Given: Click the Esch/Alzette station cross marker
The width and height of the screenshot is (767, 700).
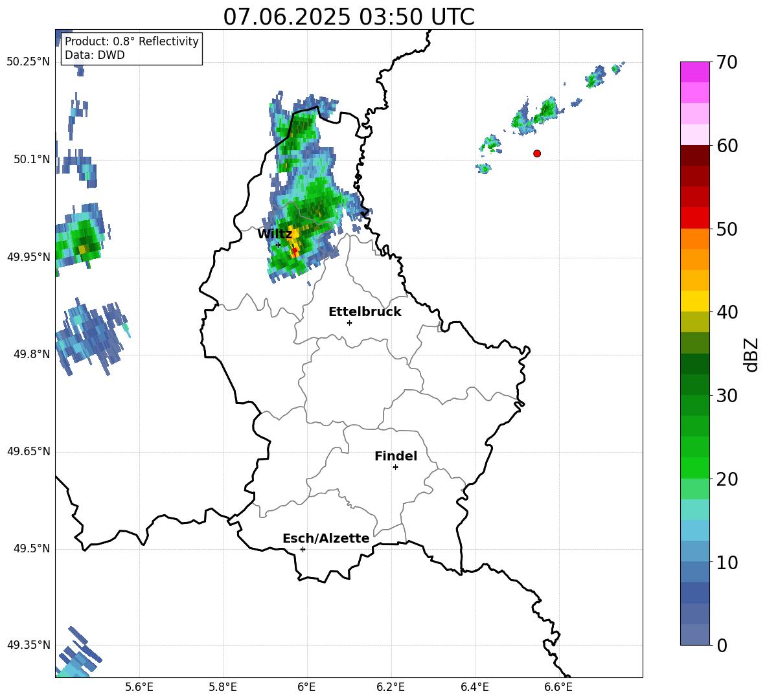Looking at the screenshot, I should tap(303, 549).
